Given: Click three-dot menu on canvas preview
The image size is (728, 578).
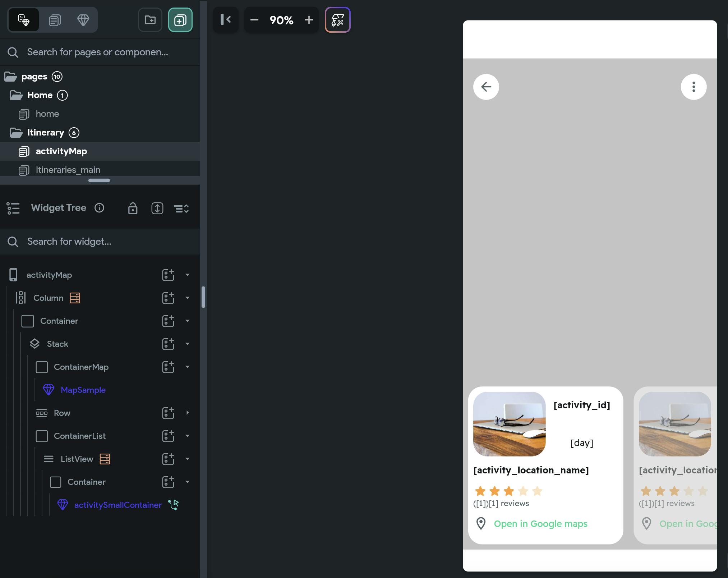Looking at the screenshot, I should point(693,87).
